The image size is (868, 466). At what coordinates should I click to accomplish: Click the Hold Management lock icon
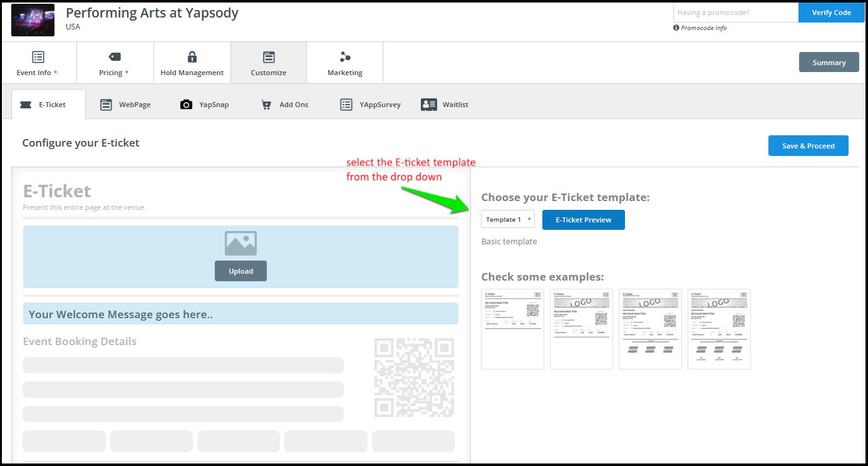coord(192,57)
